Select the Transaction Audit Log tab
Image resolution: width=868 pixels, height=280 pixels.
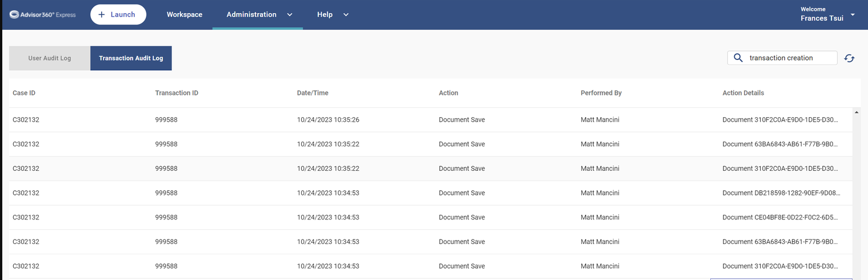point(131,58)
